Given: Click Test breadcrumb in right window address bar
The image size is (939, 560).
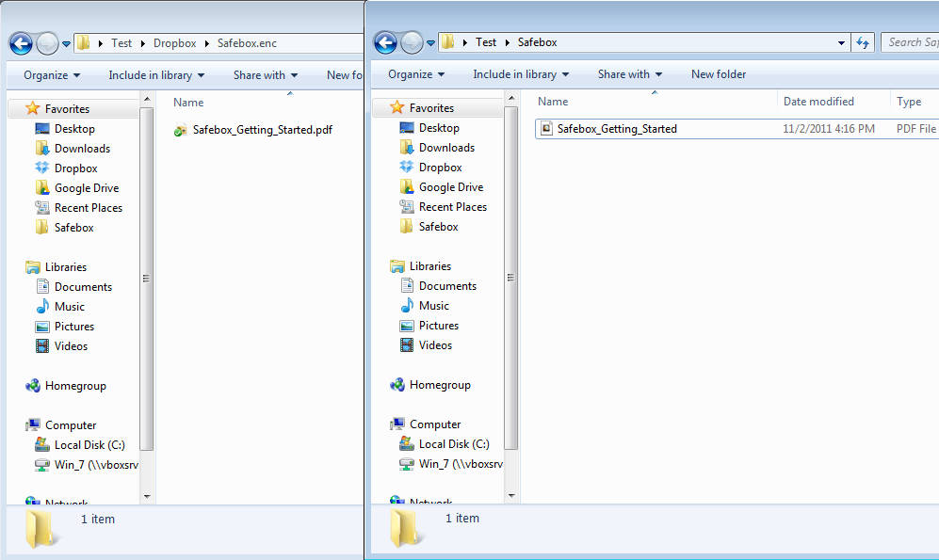Looking at the screenshot, I should tap(486, 42).
